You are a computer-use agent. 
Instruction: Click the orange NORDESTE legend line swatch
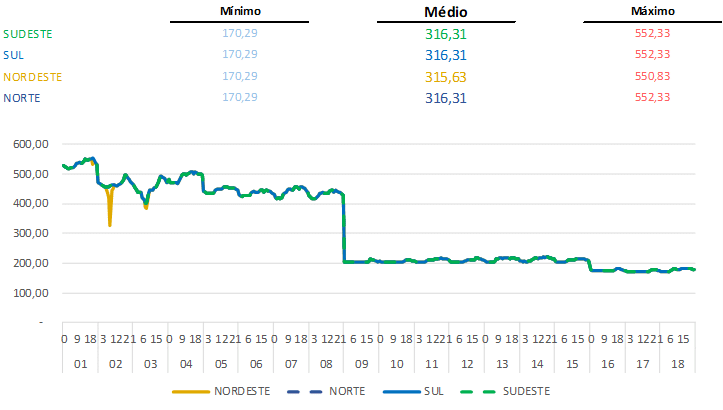click(x=191, y=390)
